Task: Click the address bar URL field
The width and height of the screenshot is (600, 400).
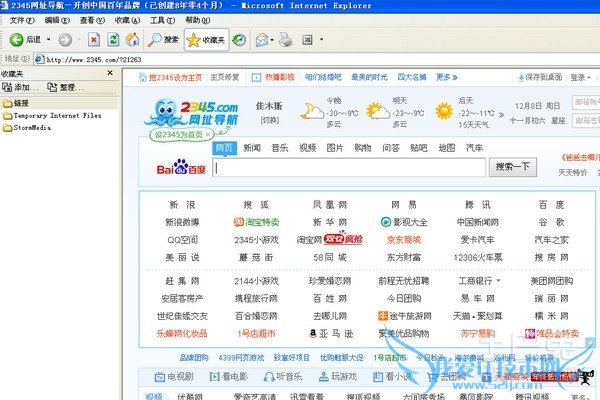Action: (x=318, y=59)
